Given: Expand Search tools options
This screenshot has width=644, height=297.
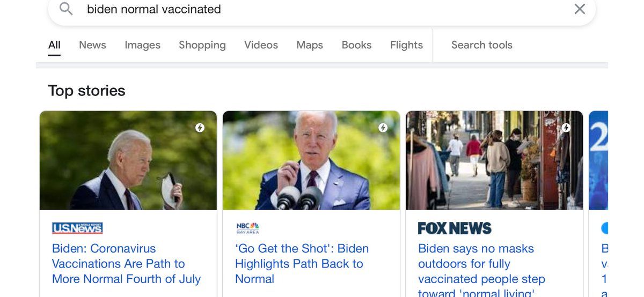Looking at the screenshot, I should pyautogui.click(x=481, y=45).
